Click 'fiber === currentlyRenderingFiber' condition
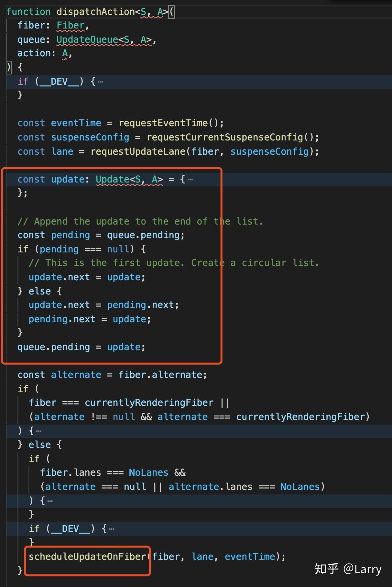 pyautogui.click(x=121, y=403)
